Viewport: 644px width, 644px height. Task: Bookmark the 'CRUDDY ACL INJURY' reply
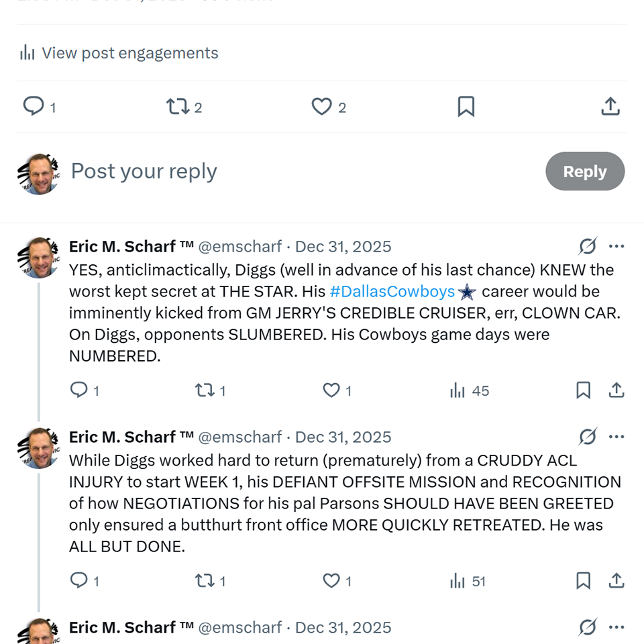pos(583,581)
